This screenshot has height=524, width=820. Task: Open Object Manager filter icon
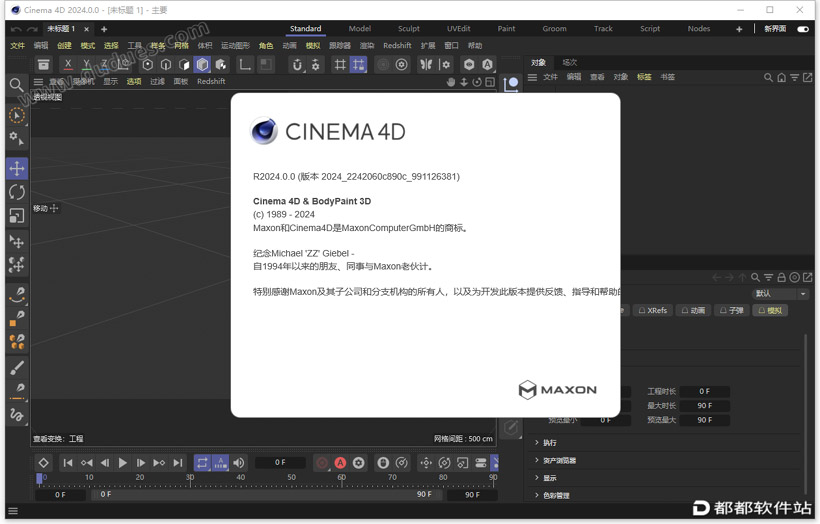click(794, 77)
